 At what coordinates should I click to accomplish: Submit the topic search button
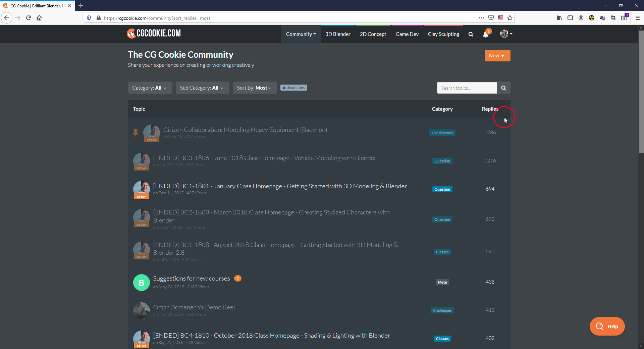[503, 88]
